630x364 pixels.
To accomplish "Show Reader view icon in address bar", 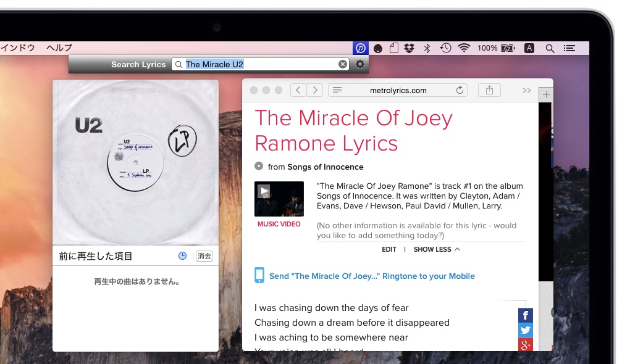I will pos(337,90).
